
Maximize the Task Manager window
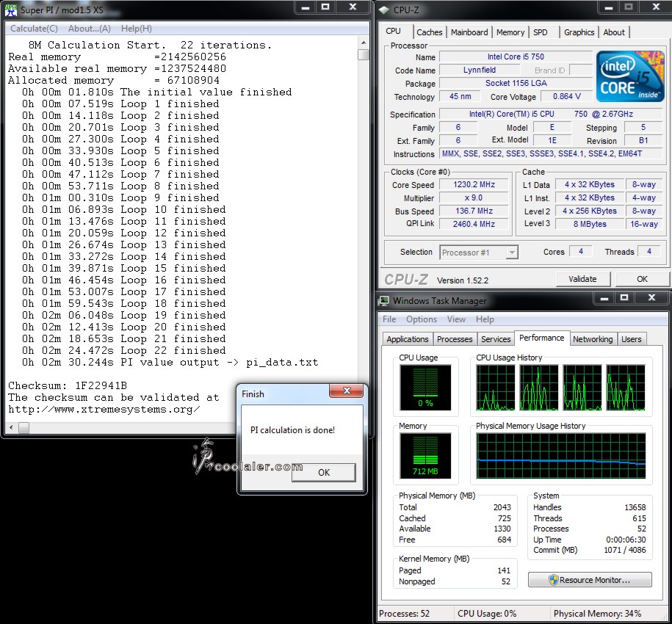(x=624, y=297)
